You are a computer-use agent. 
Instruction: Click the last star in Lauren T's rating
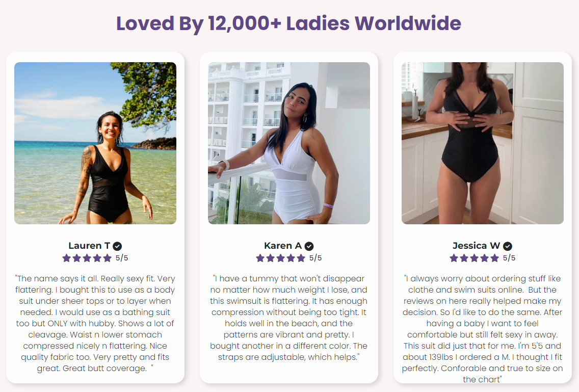coord(108,258)
